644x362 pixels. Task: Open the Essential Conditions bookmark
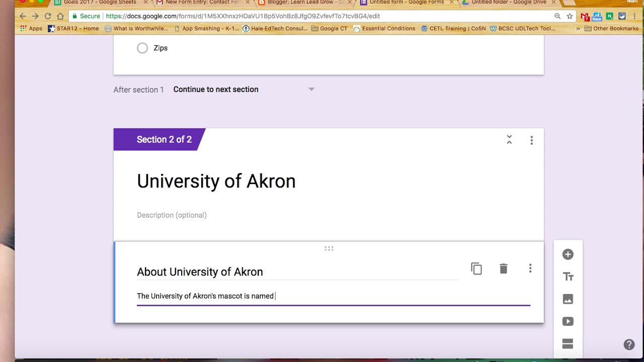(x=384, y=29)
